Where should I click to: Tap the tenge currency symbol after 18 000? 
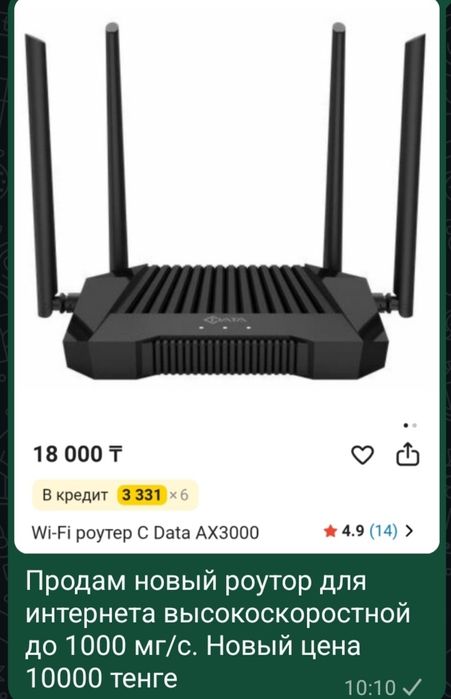115,454
